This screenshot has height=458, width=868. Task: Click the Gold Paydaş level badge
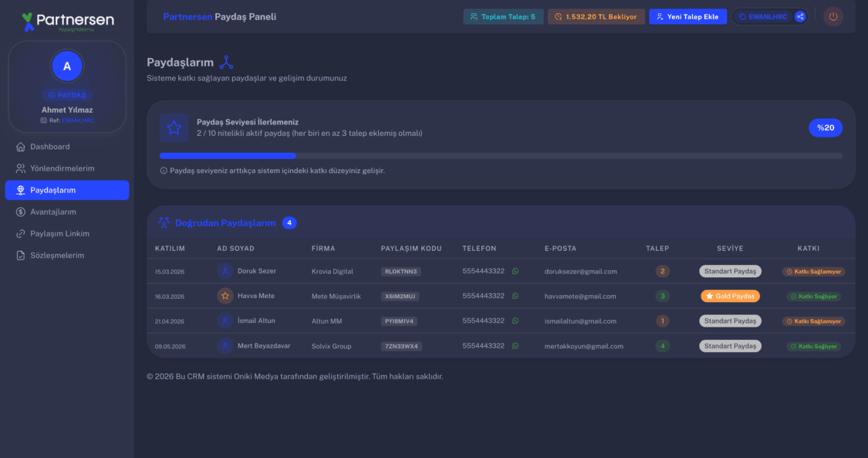[730, 297]
